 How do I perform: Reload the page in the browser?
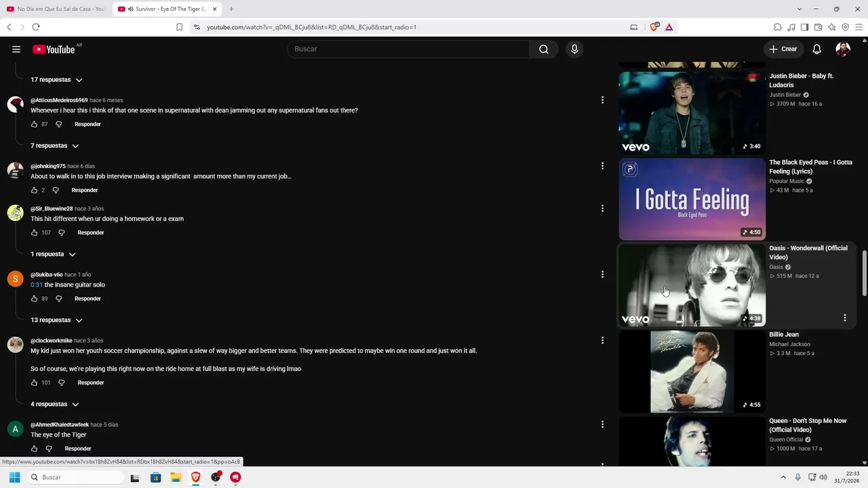(x=36, y=27)
